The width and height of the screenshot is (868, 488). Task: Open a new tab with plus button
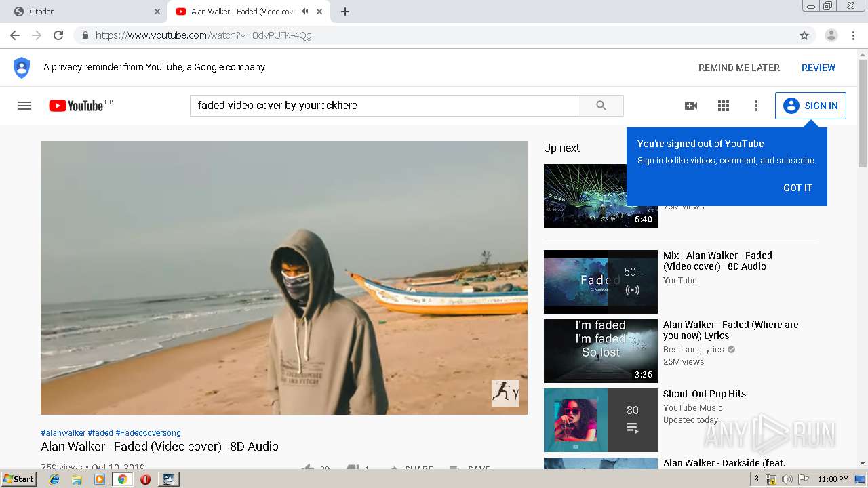[345, 12]
